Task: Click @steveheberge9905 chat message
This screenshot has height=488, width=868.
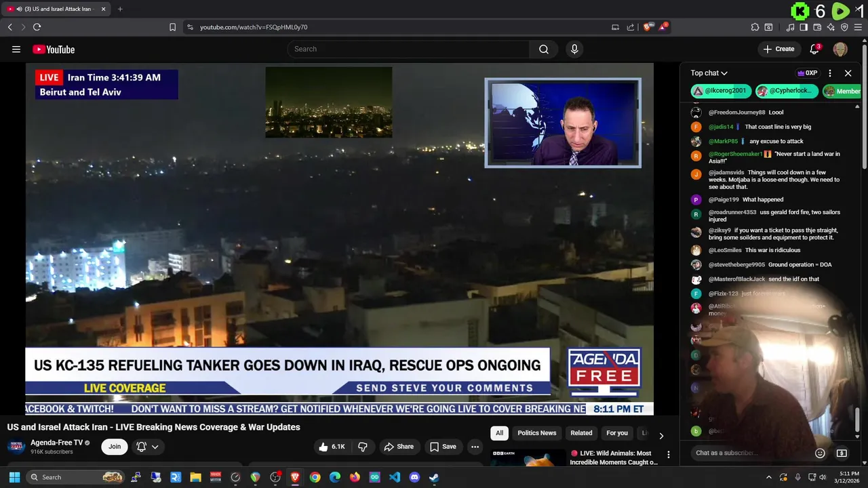Action: 770,264
